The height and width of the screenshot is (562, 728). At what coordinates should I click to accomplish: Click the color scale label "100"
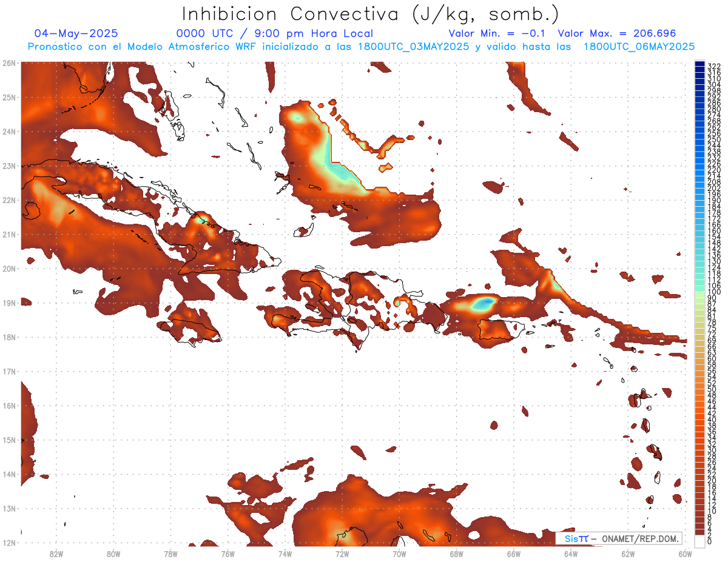tap(714, 292)
